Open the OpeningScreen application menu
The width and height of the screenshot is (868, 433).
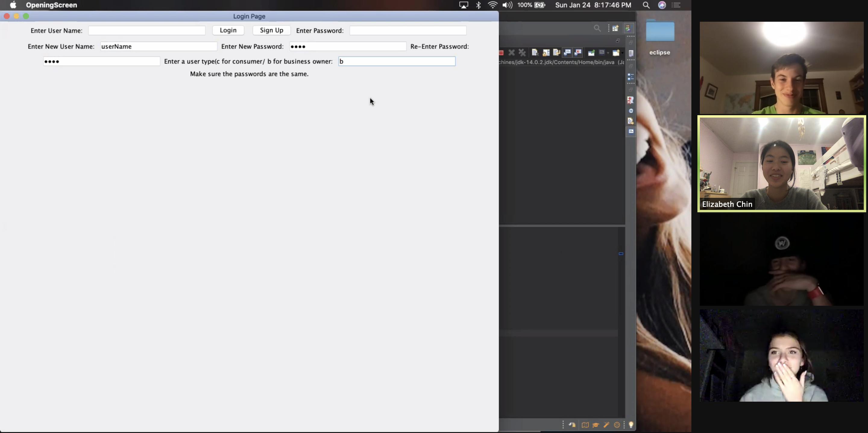[x=51, y=5]
